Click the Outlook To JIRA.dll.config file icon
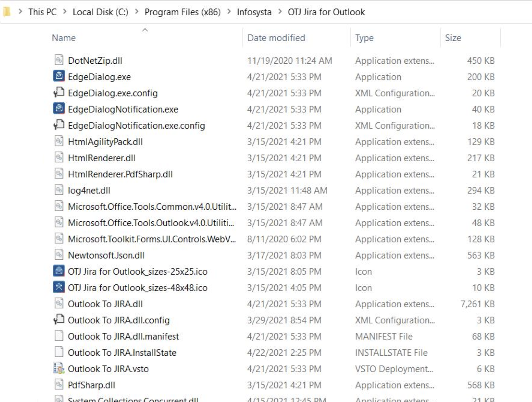 click(x=59, y=319)
